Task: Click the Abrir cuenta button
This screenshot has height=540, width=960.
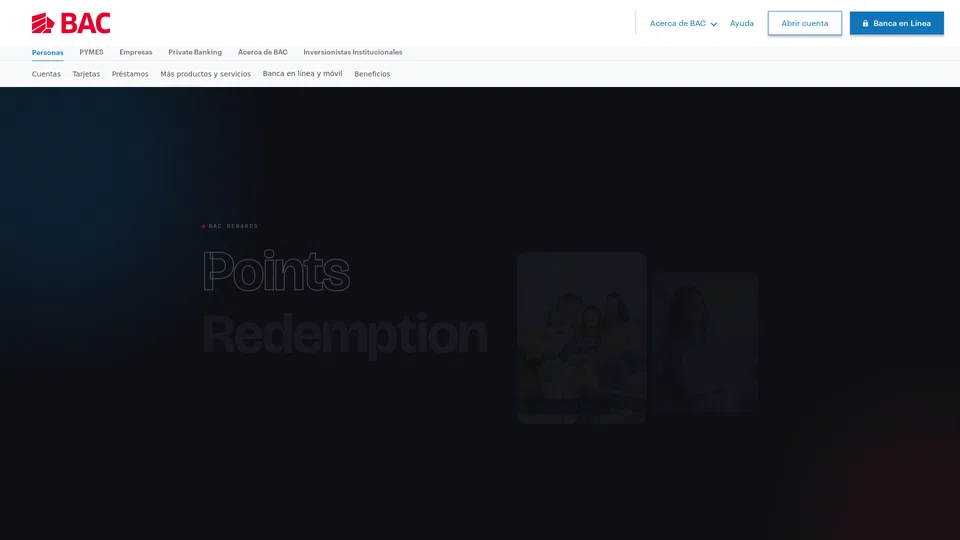Action: pyautogui.click(x=804, y=23)
